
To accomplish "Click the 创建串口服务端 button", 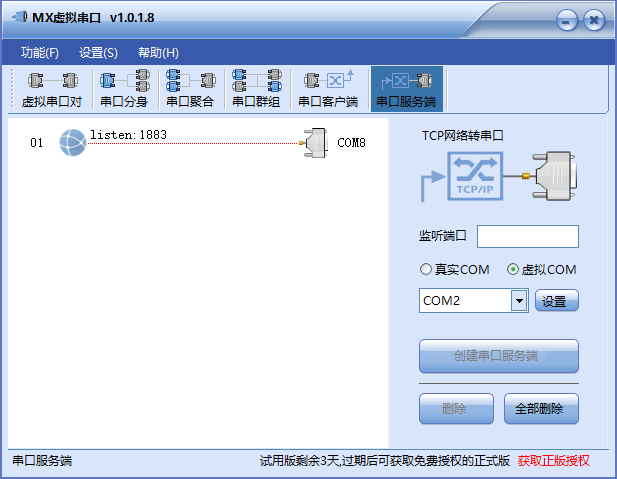I will (499, 356).
